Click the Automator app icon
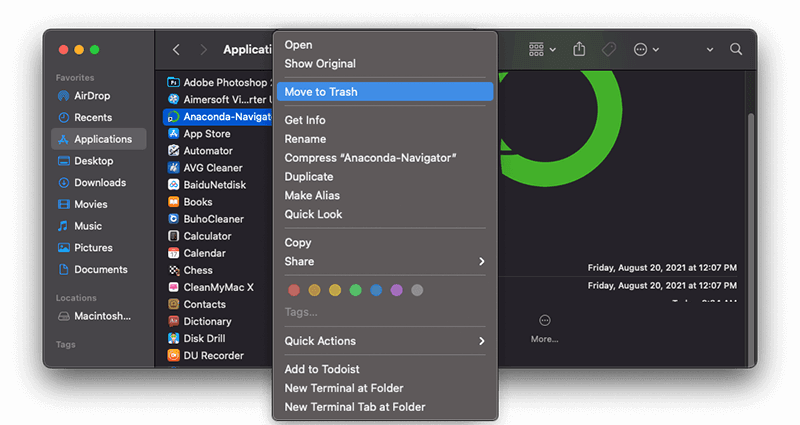Viewport: 800px width, 425px height. coord(173,151)
